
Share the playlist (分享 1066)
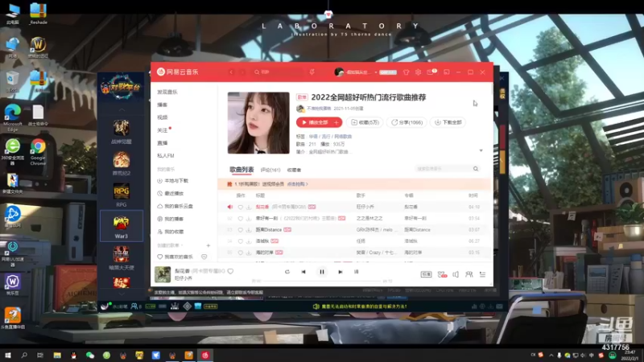pyautogui.click(x=407, y=122)
